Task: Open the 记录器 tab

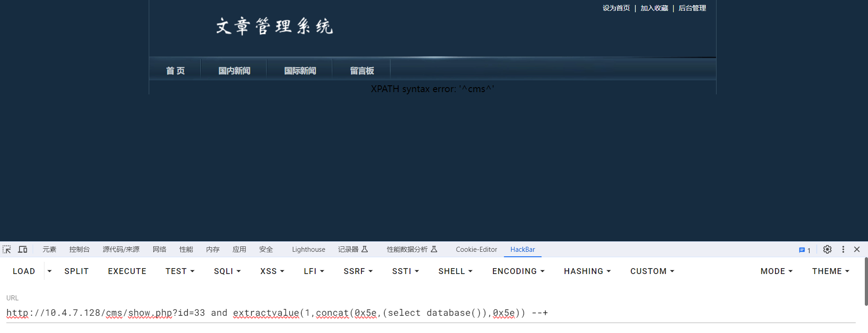Action: (x=353, y=250)
